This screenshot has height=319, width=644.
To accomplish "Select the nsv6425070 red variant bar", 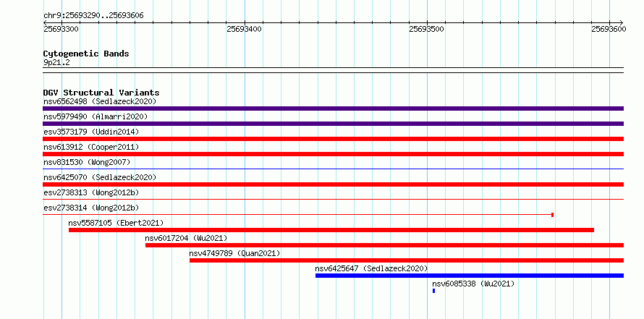I will pos(333,184).
